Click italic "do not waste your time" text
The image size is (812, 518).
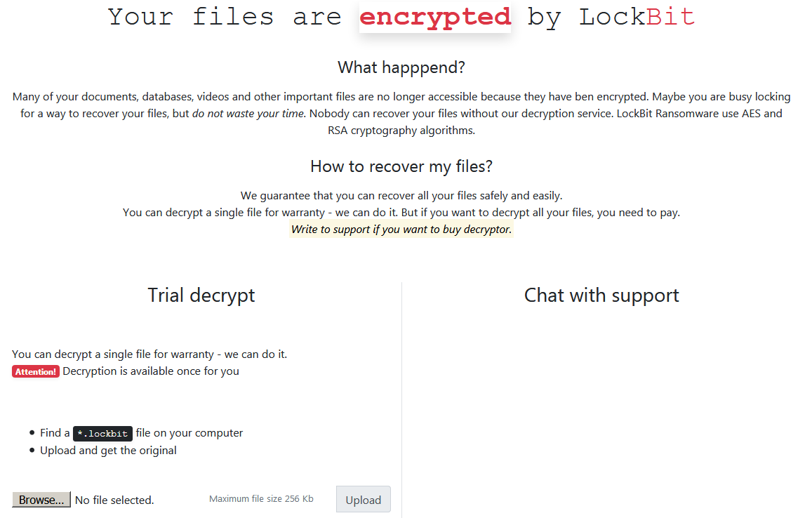pos(248,113)
